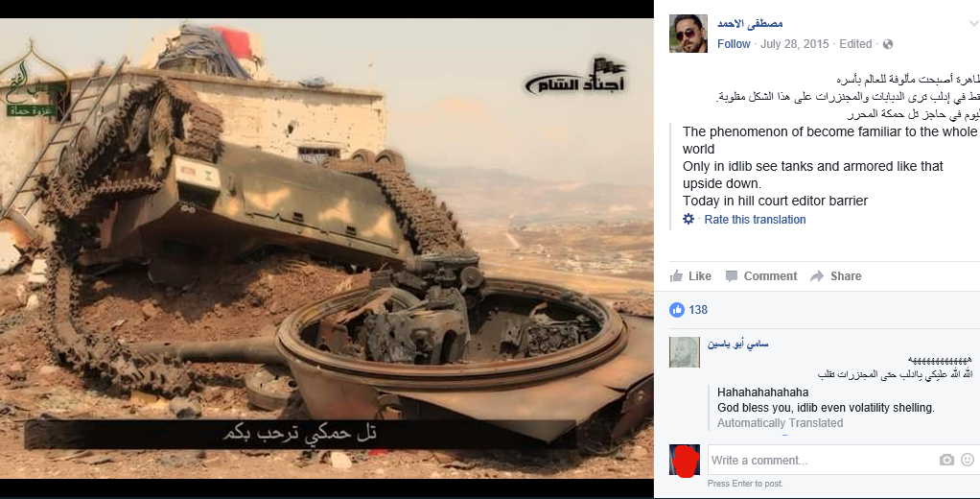The image size is (980, 499).
Task: Click the Edited history link
Action: coord(855,44)
